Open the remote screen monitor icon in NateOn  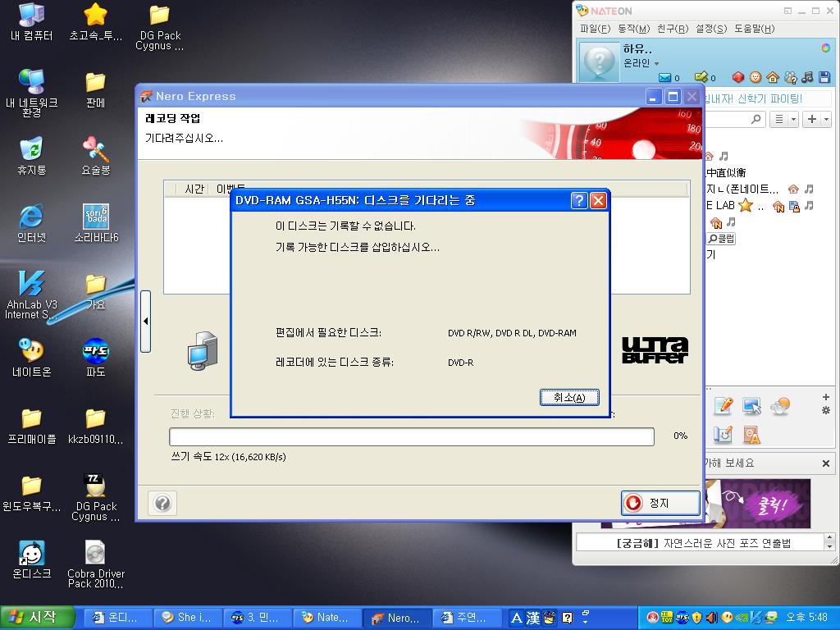[751, 406]
